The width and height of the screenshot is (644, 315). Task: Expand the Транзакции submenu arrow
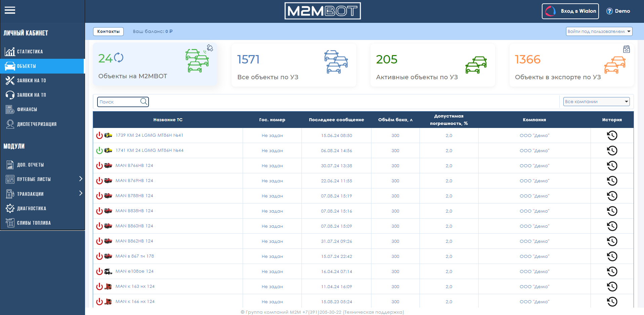point(81,193)
